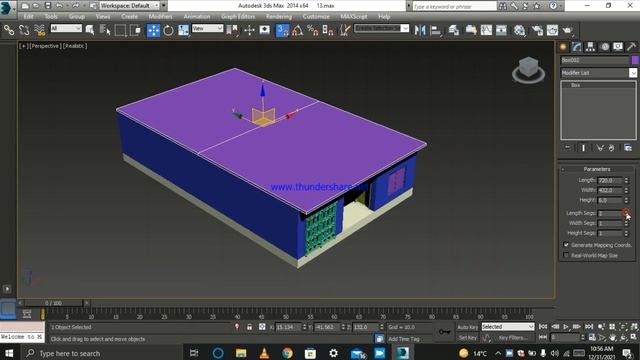Open the Material Editor icon
This screenshot has height=360, width=640.
pyautogui.click(x=519, y=30)
